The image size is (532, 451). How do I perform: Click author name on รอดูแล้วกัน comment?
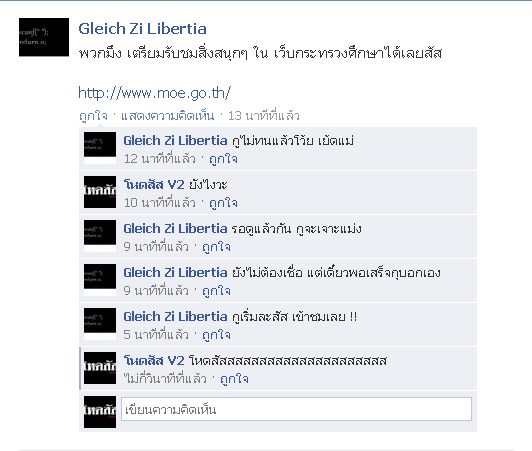(x=175, y=228)
